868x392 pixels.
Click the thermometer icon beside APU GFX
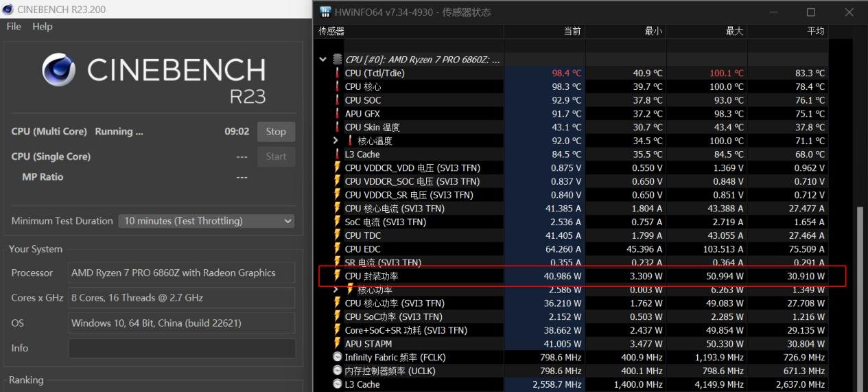[x=337, y=114]
